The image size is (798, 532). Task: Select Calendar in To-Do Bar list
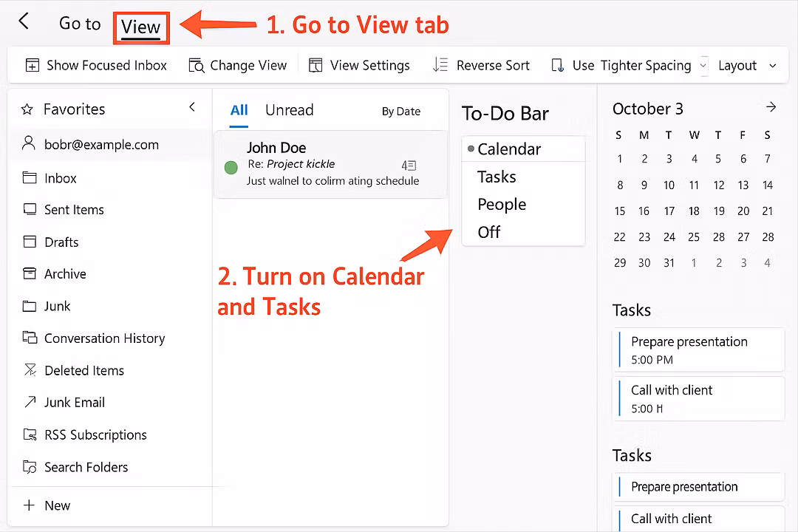[x=509, y=149]
